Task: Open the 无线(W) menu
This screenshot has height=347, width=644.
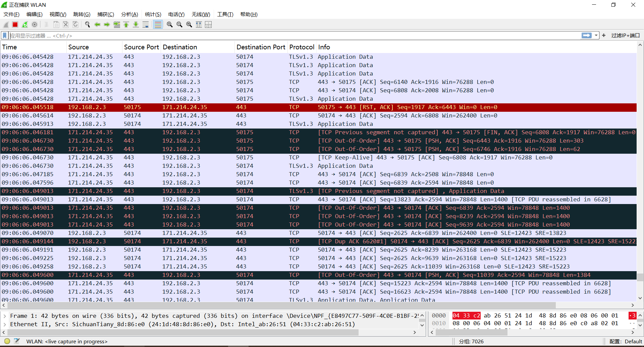Action: (x=201, y=14)
